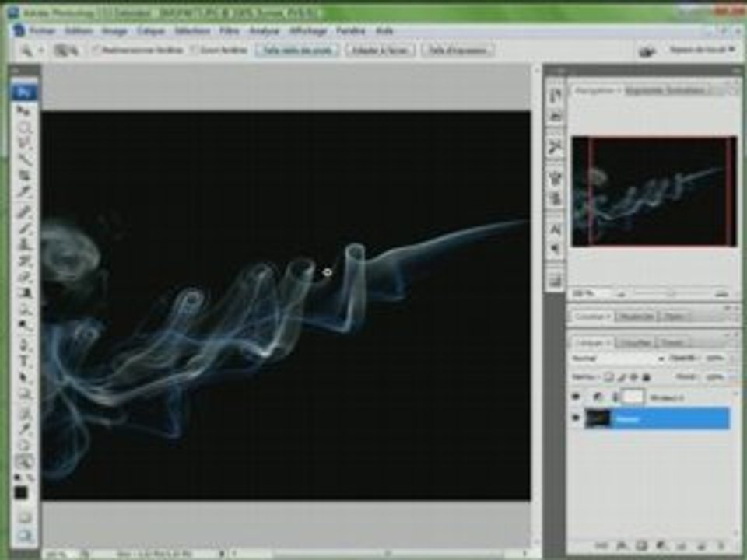
Task: Click the Taille d'impression button
Action: pyautogui.click(x=458, y=50)
